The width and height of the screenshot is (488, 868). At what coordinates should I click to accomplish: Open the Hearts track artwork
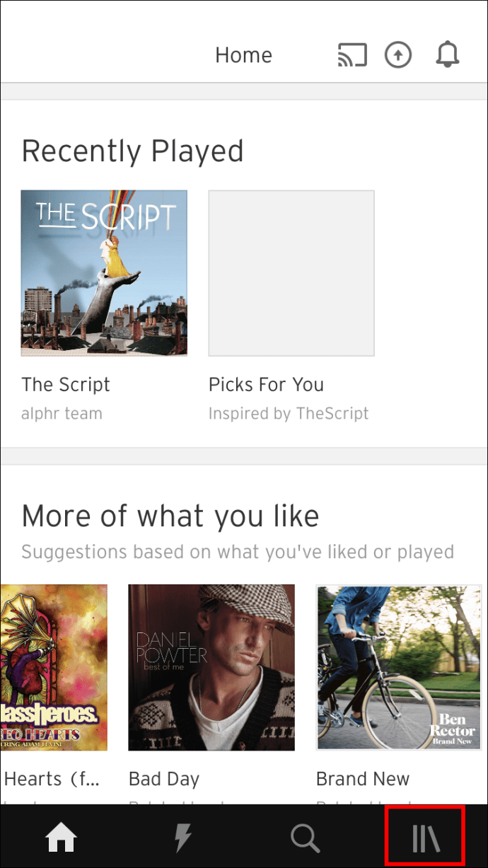tap(54, 667)
